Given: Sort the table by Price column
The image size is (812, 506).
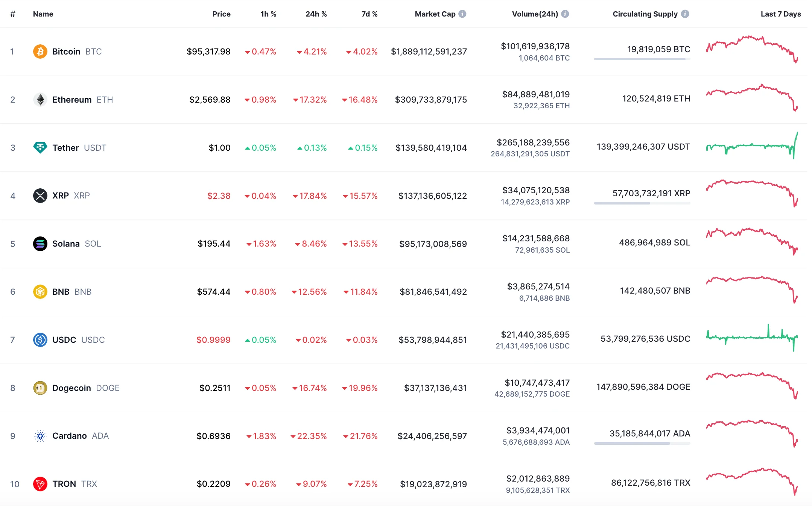Looking at the screenshot, I should pyautogui.click(x=221, y=14).
